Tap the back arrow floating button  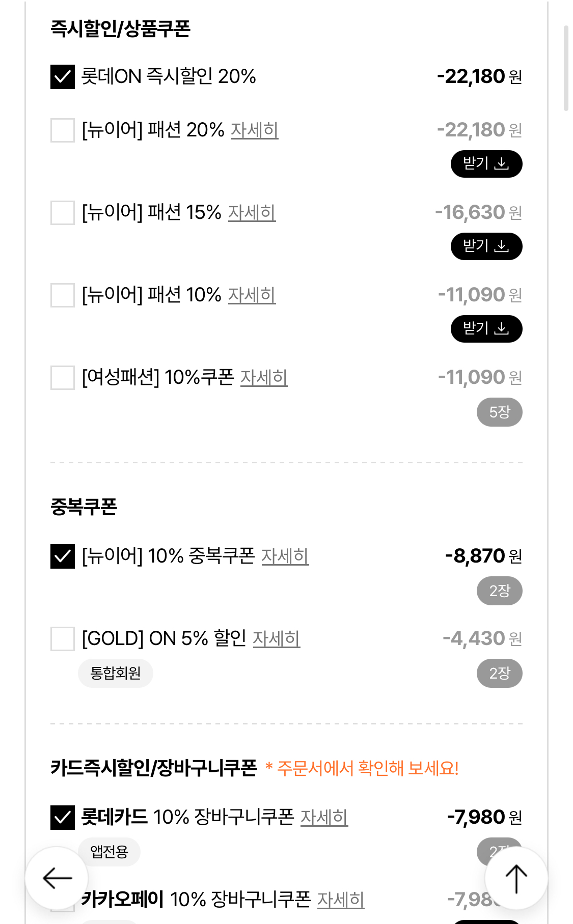point(57,878)
